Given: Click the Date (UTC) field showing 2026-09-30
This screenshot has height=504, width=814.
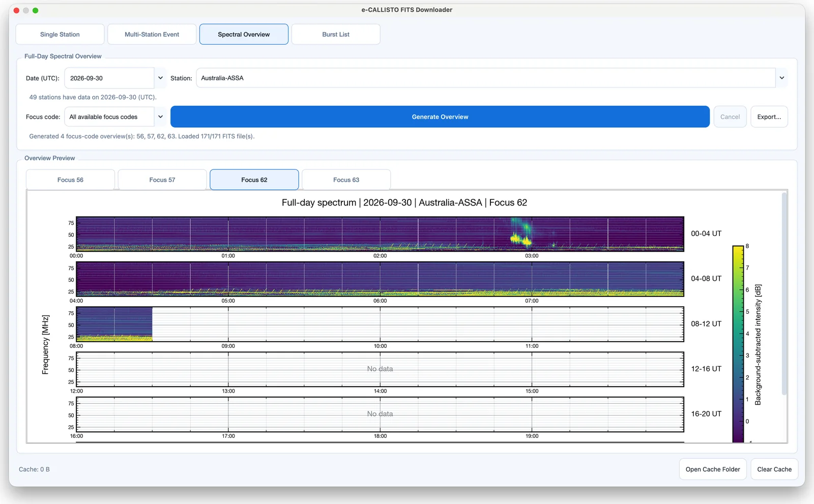Looking at the screenshot, I should tap(109, 78).
